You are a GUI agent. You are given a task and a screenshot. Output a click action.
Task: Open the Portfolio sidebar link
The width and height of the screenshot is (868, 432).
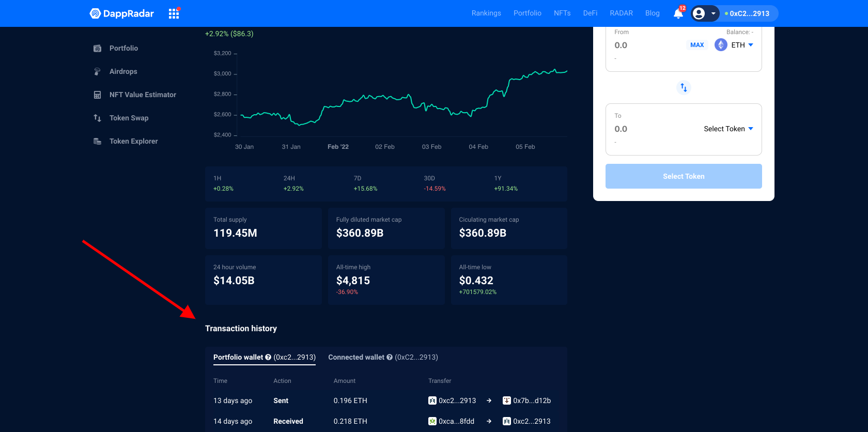[x=123, y=48]
